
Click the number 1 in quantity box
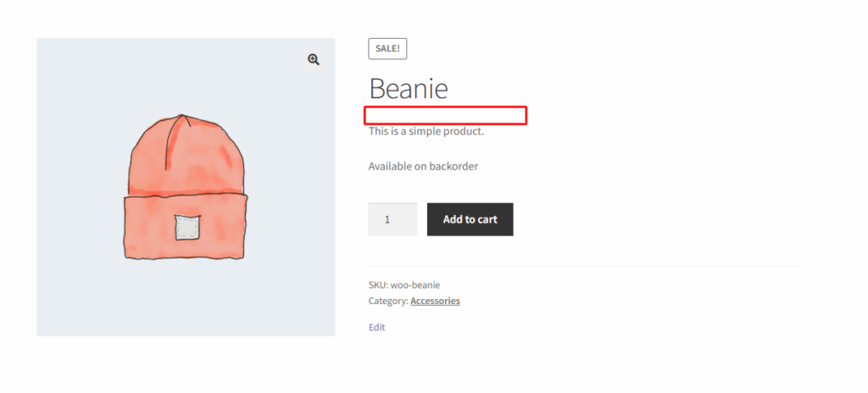[x=387, y=219]
